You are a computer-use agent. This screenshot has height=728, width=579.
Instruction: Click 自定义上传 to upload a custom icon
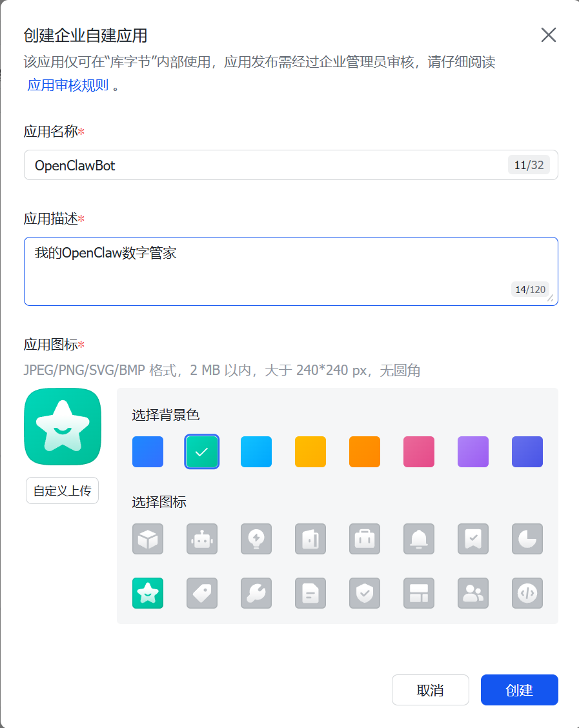pos(62,490)
